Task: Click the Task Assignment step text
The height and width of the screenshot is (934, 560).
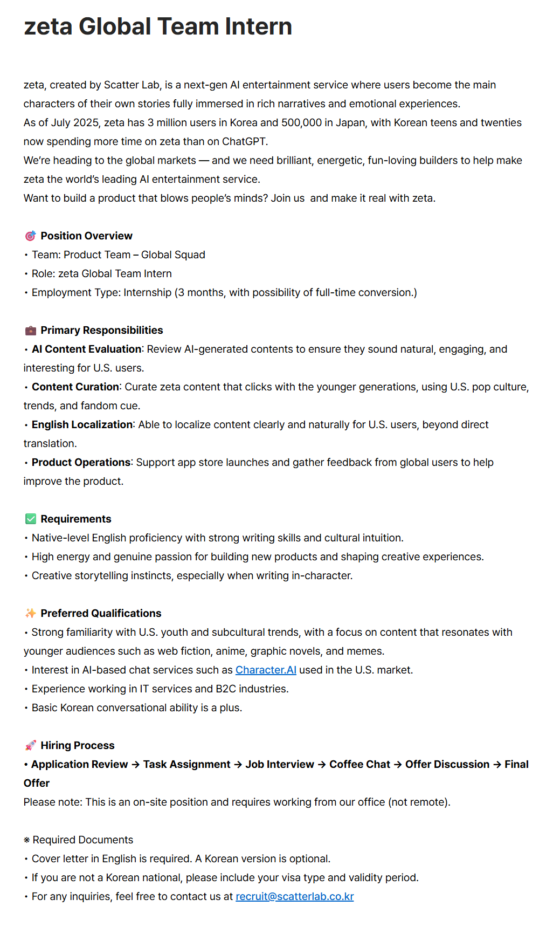Action: pos(186,765)
